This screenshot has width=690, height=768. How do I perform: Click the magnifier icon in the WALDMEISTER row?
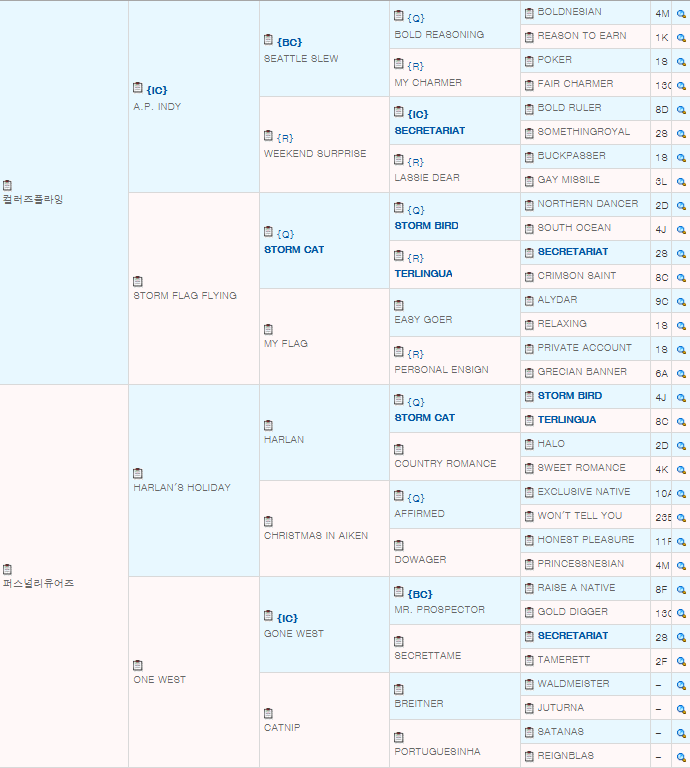681,686
